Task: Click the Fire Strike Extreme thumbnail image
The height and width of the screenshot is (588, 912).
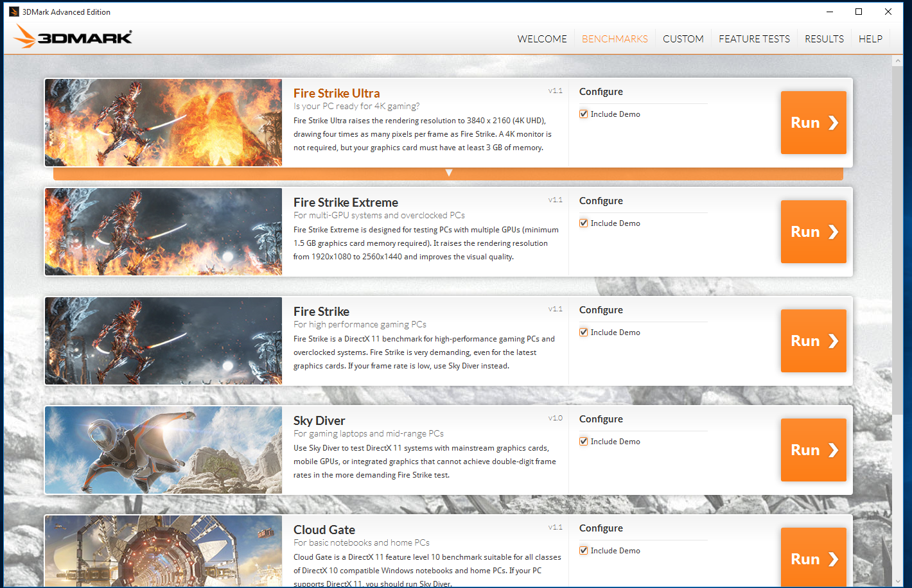Action: pos(163,232)
